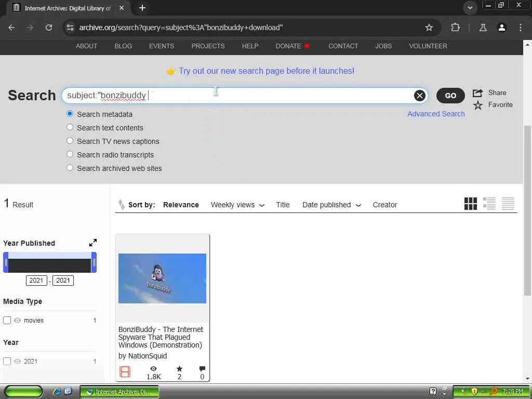Click the end year 2021 field
This screenshot has height=399, width=532.
coord(63,281)
